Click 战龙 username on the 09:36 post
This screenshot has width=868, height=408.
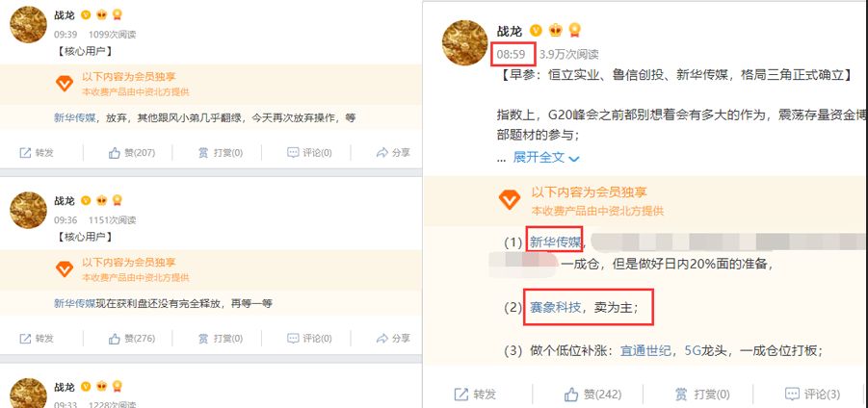[65, 201]
